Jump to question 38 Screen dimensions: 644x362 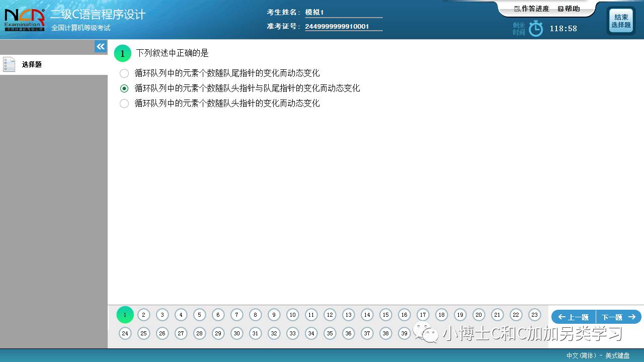pos(385,333)
